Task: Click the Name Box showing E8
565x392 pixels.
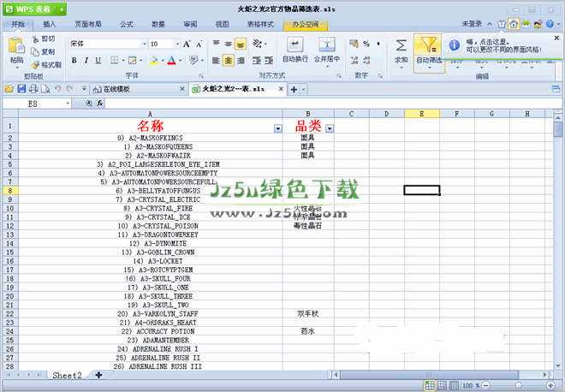Action: 33,104
